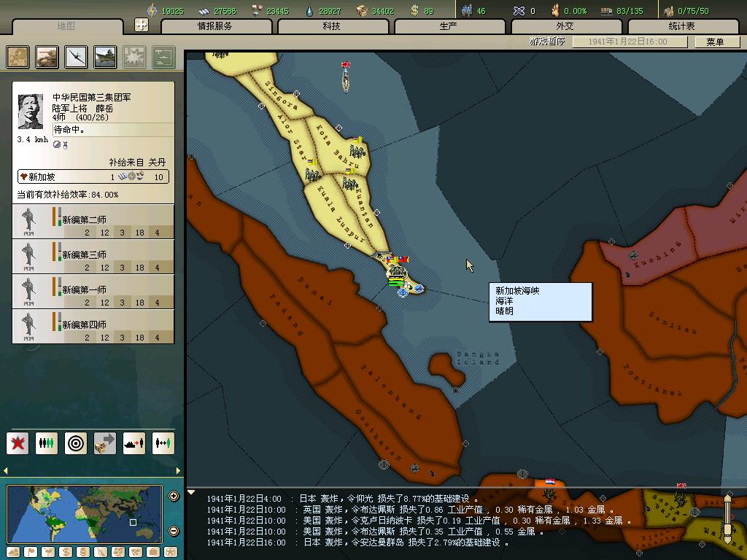Collapse the message log with triangle arrow
This screenshot has width=747, height=560.
pyautogui.click(x=191, y=493)
